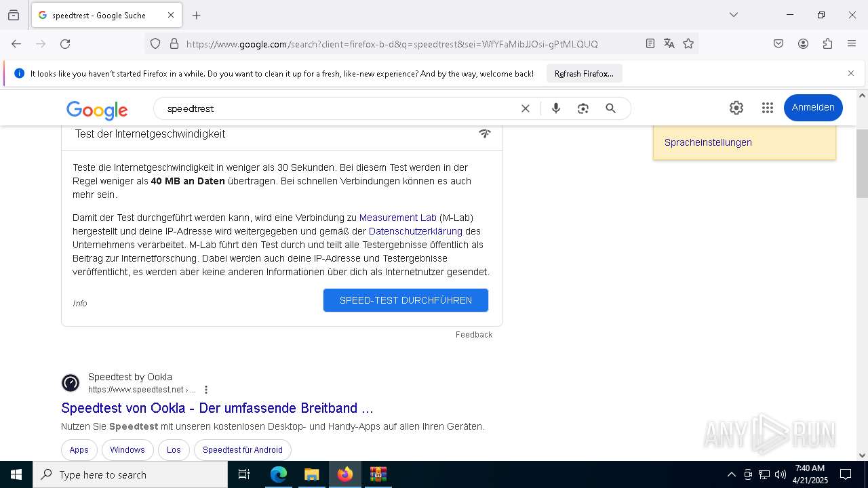Open the taskbar clock and date
This screenshot has height=488, width=868.
point(810,474)
